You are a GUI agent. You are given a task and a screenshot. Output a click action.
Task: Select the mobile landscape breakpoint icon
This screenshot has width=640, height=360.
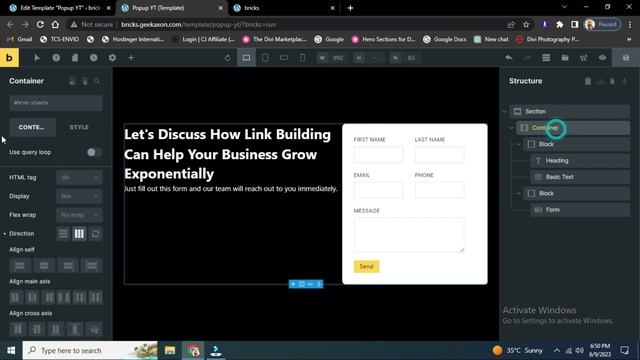pyautogui.click(x=284, y=58)
